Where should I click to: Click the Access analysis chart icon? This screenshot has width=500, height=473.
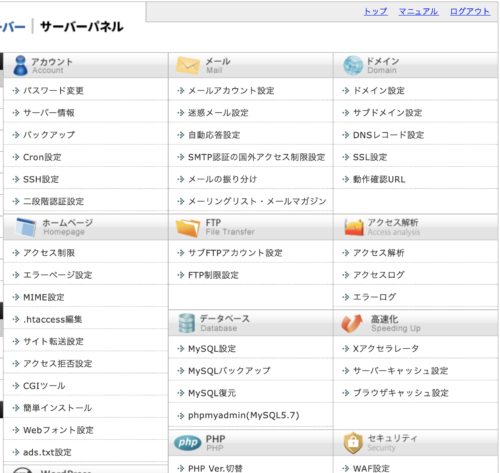[354, 227]
